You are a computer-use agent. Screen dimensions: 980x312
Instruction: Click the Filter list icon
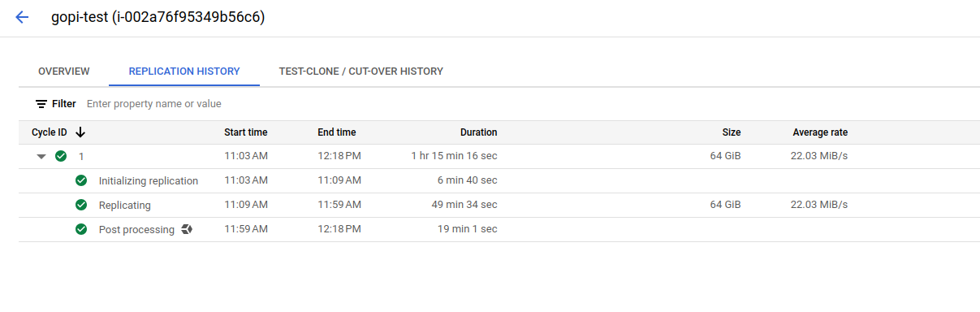click(x=41, y=104)
